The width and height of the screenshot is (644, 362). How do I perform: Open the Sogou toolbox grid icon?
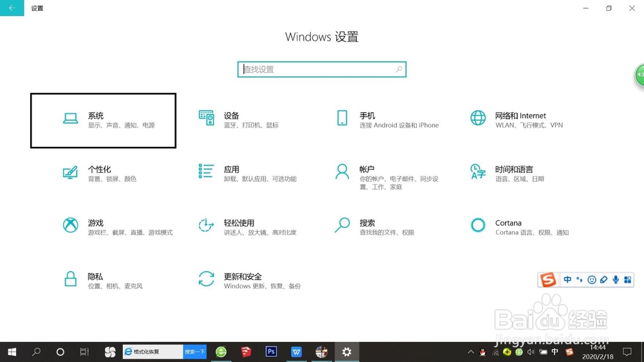coord(627,280)
